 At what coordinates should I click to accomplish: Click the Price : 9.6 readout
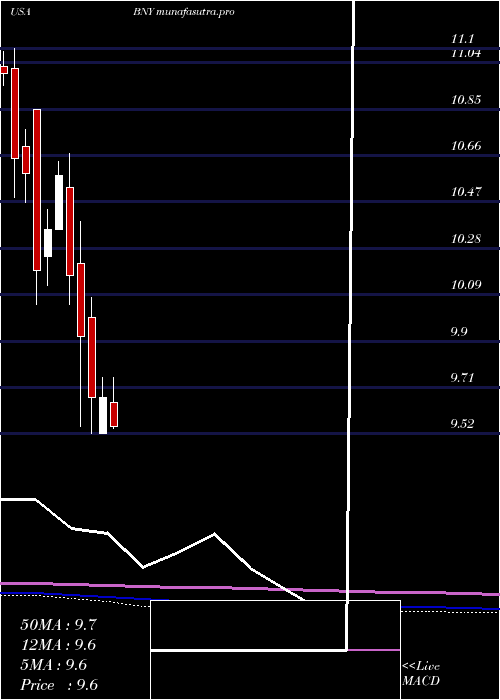point(59,685)
